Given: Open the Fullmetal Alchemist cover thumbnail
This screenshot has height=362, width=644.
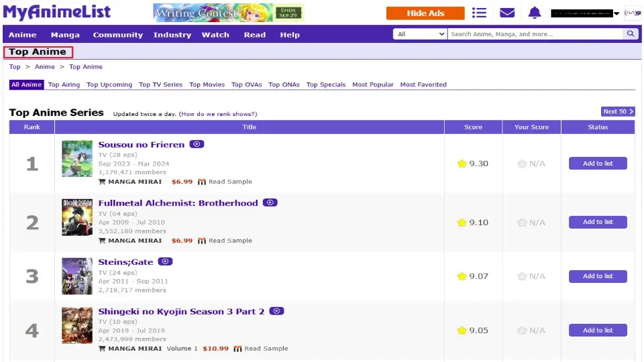Looking at the screenshot, I should (x=77, y=217).
